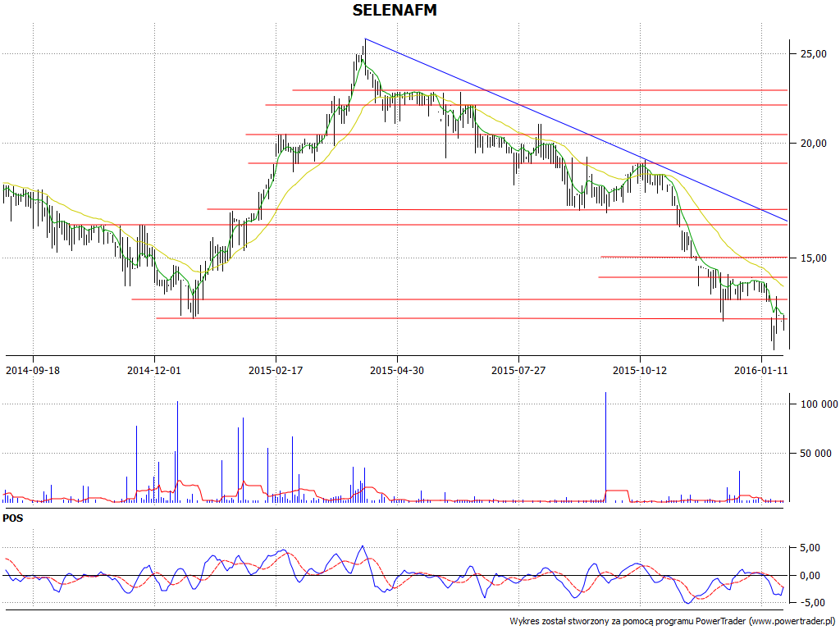Viewport: 840px width, 630px height.
Task: Click the 5,00 oscillator axis label
Action: point(809,548)
